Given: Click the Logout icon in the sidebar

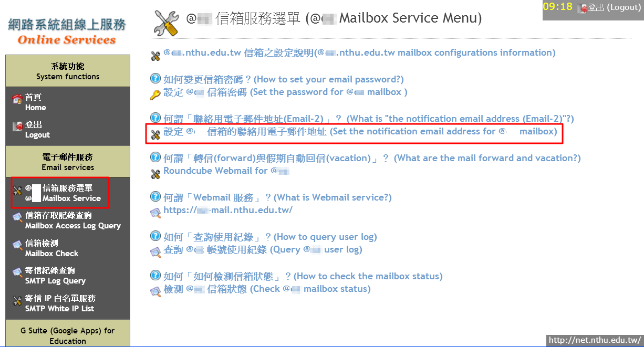Looking at the screenshot, I should pyautogui.click(x=17, y=126).
